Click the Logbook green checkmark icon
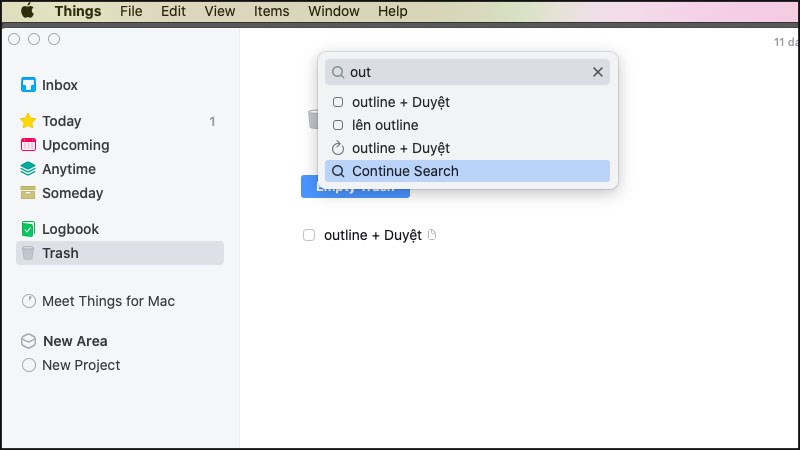800x450 pixels. [28, 229]
